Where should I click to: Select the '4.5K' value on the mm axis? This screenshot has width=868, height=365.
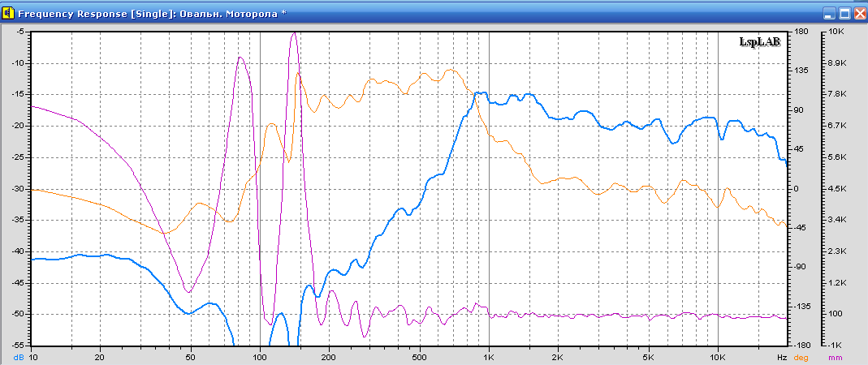click(838, 188)
